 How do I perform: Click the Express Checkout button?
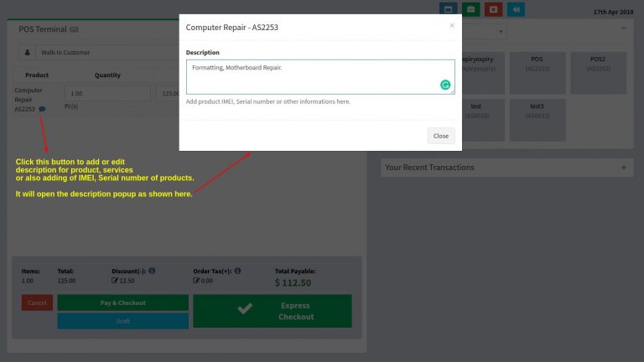273,311
